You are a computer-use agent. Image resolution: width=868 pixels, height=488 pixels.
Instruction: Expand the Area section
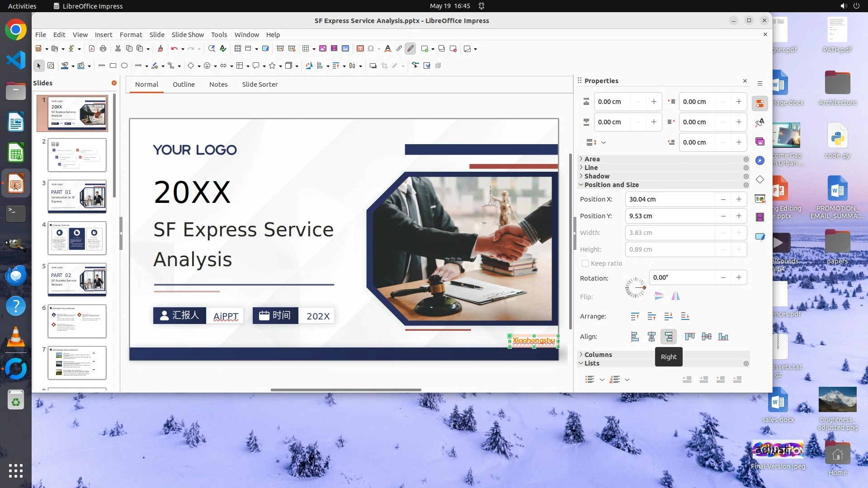coord(592,159)
